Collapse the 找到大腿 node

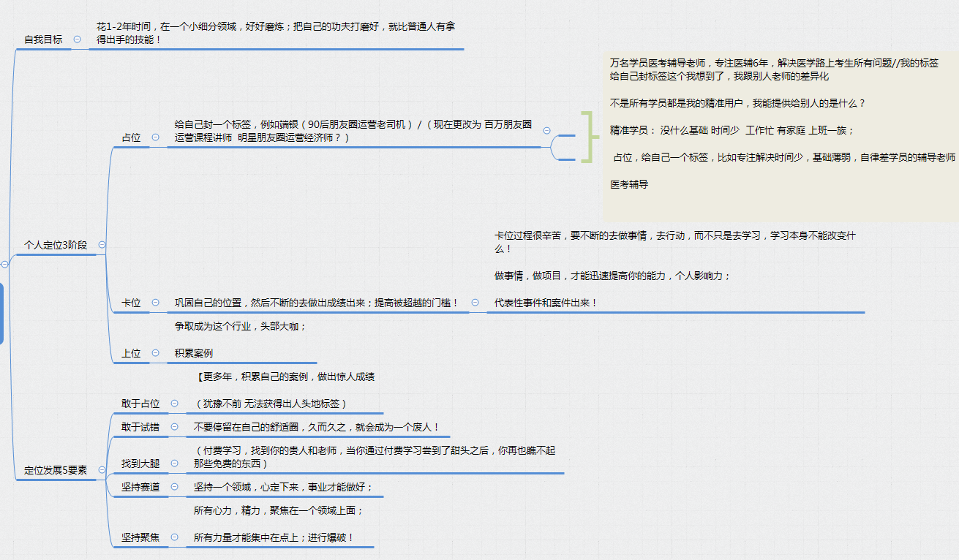(x=173, y=463)
